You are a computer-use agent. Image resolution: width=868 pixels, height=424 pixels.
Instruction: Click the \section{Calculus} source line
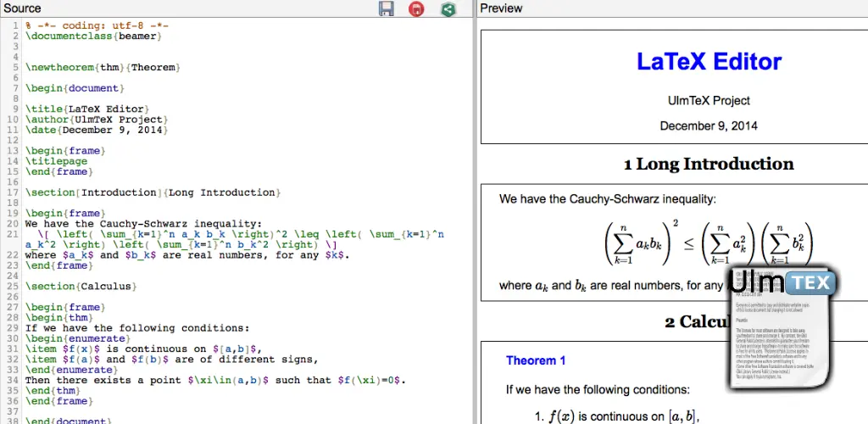point(81,286)
